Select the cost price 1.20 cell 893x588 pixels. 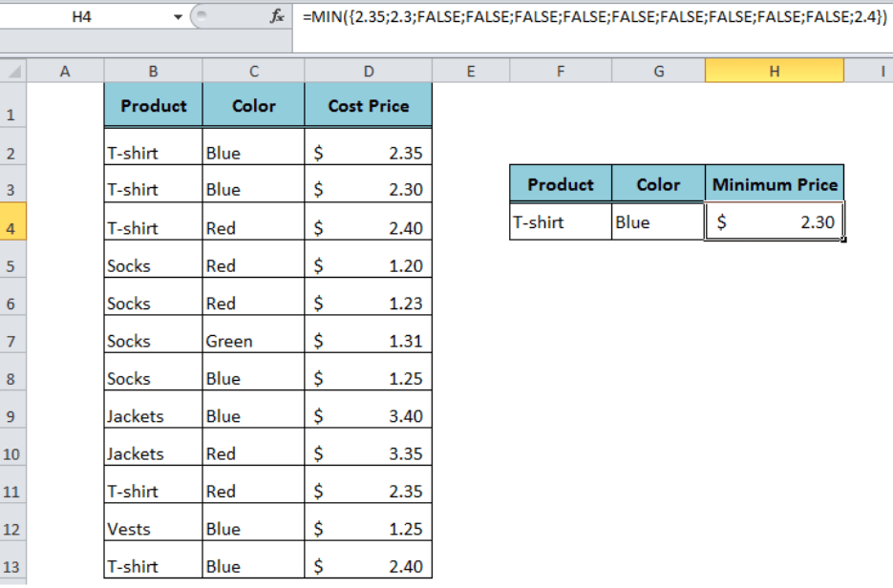pos(369,259)
